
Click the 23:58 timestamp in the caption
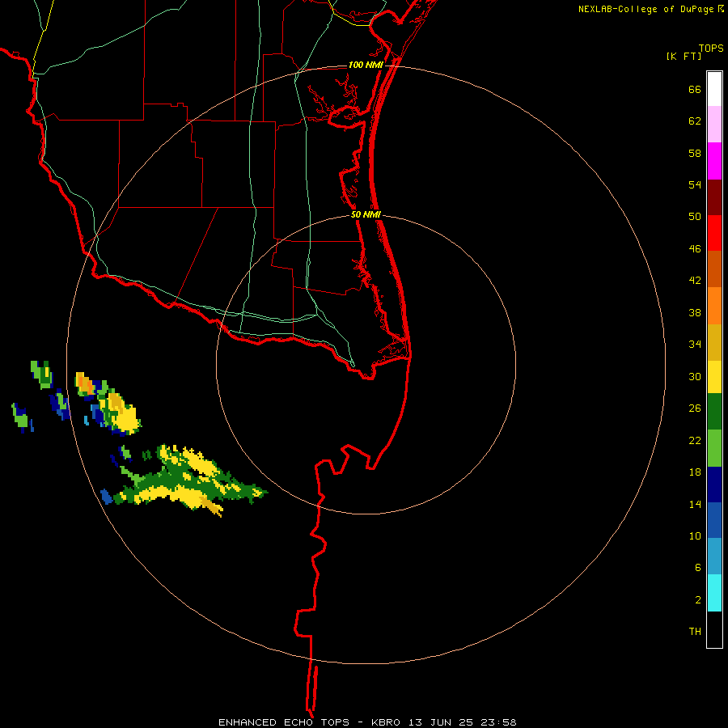click(497, 722)
